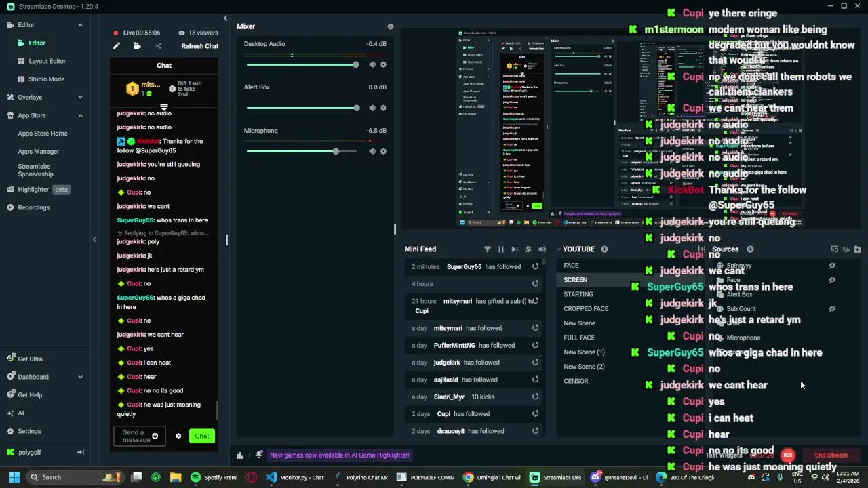This screenshot has height=488, width=868.
Task: Replay SuperGuy65 has followed alert
Action: pyautogui.click(x=535, y=266)
